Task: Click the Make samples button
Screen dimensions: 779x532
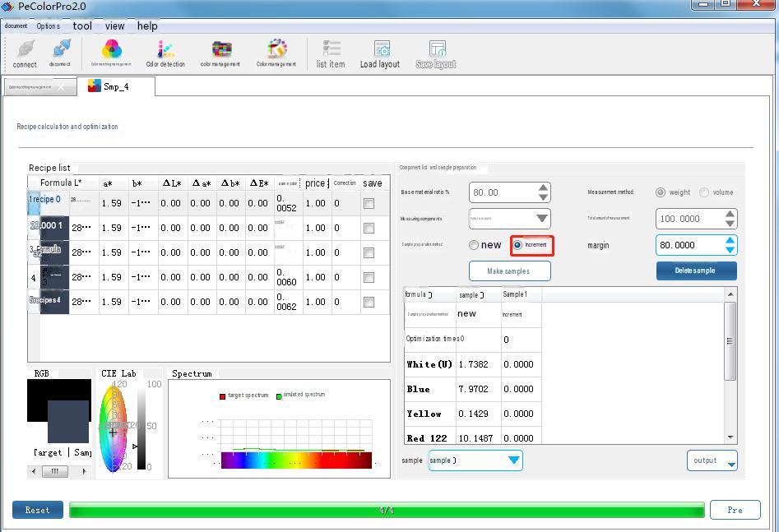Action: pos(509,271)
